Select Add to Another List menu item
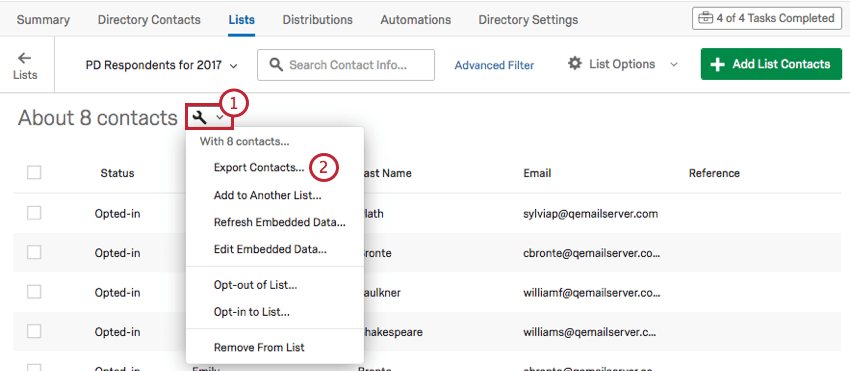850x371 pixels. [268, 195]
